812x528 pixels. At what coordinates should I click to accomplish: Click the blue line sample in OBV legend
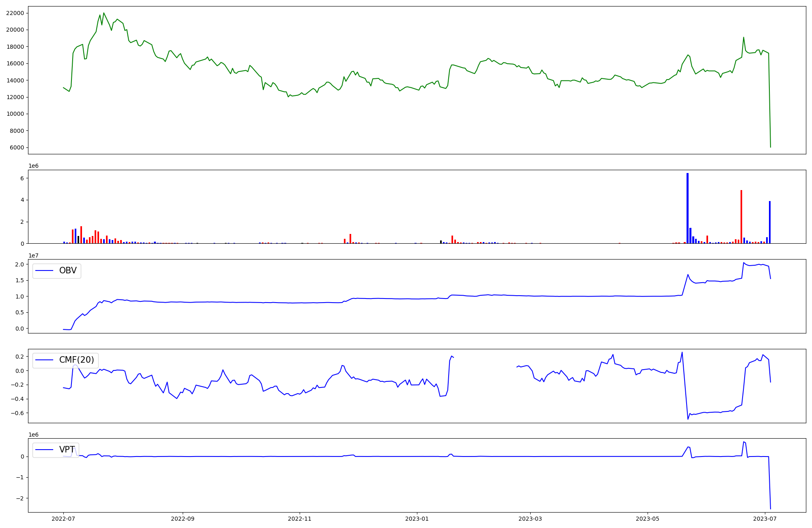coord(45,270)
